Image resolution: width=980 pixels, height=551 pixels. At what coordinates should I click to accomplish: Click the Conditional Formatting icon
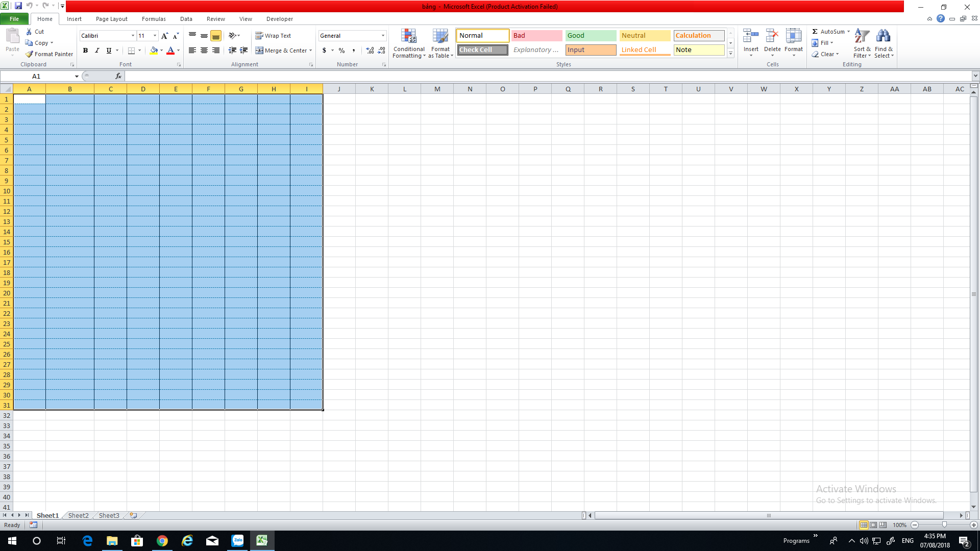point(409,37)
